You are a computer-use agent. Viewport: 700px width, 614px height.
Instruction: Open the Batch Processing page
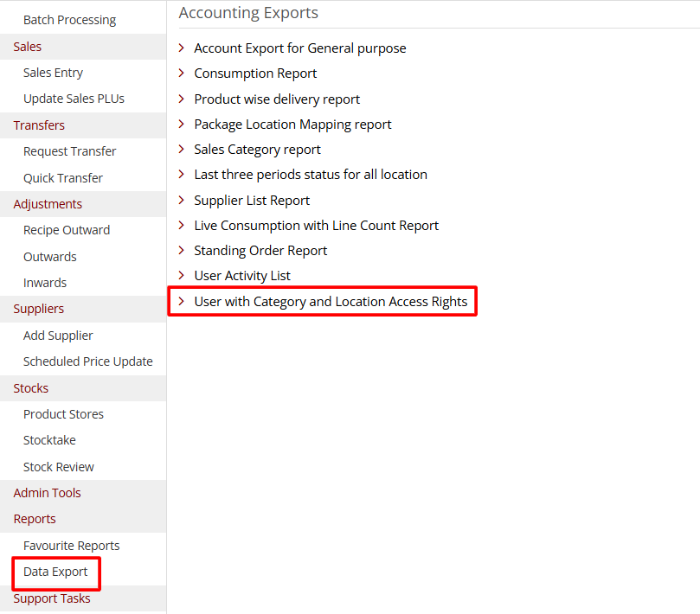pyautogui.click(x=70, y=19)
